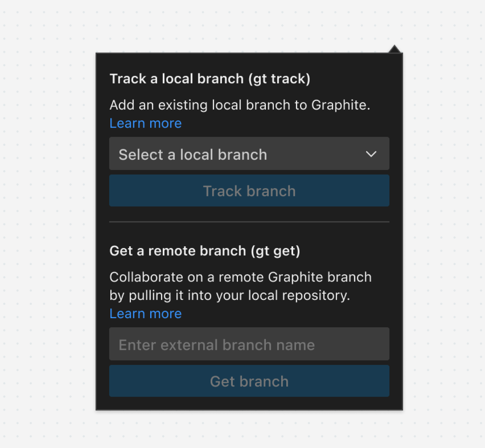
Task: Open Learn more link under gt track
Action: click(x=145, y=123)
